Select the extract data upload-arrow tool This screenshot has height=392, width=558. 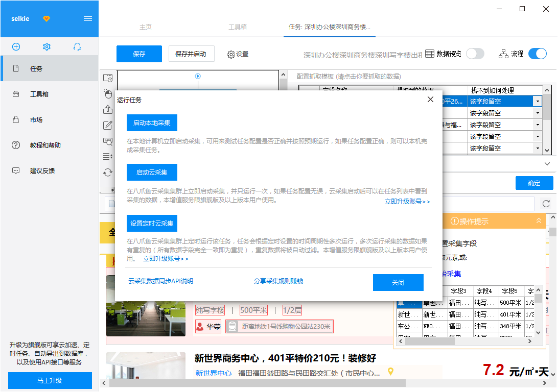(x=108, y=109)
